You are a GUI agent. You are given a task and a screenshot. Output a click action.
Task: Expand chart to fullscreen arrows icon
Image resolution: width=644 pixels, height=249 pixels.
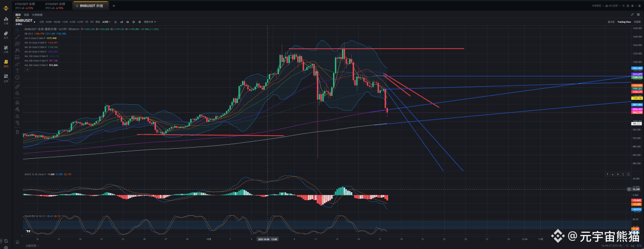(632, 15)
